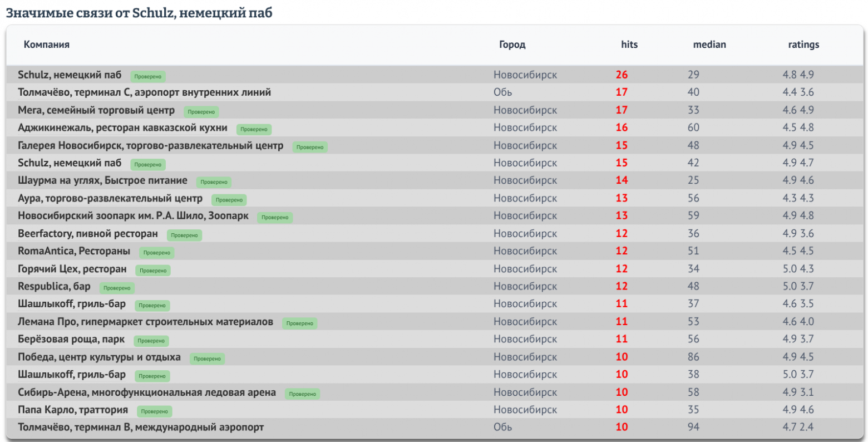The width and height of the screenshot is (868, 442).
Task: Click the "Город" column header
Action: point(512,45)
